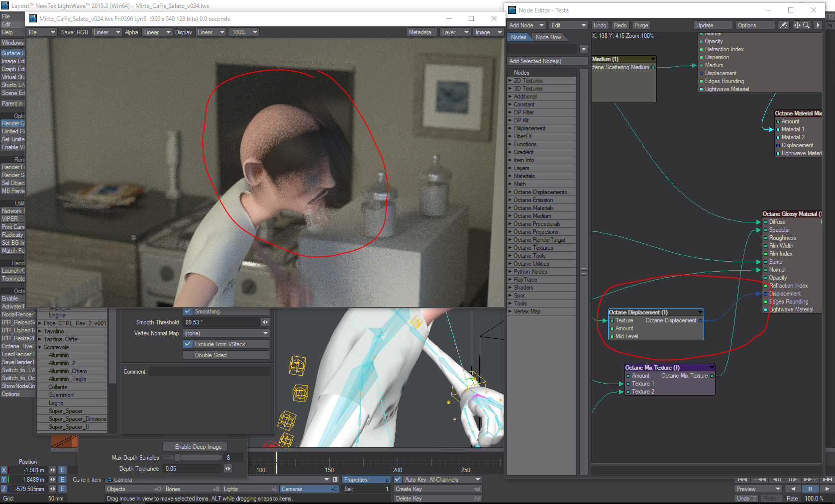Click the Comment input field
835x504 pixels.
click(x=209, y=372)
